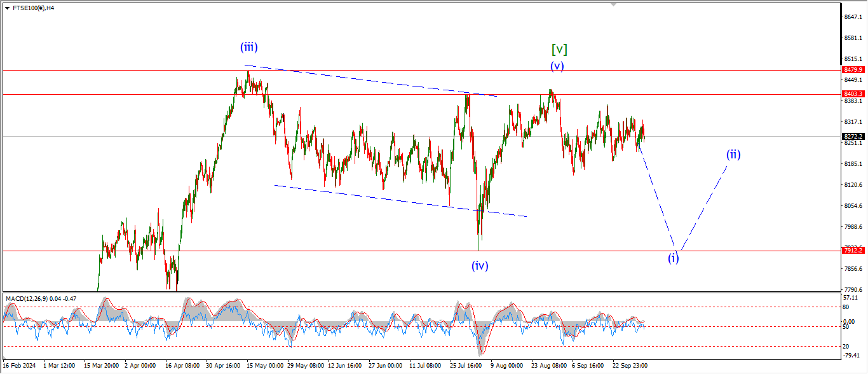The height and width of the screenshot is (374, 868).
Task: Click the 22 Sep 23:00 date label
Action: (630, 366)
